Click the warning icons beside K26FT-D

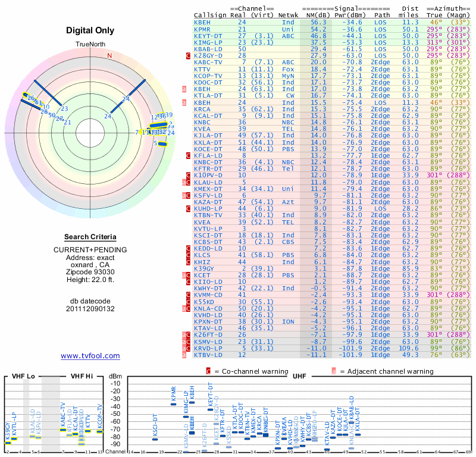point(186,334)
